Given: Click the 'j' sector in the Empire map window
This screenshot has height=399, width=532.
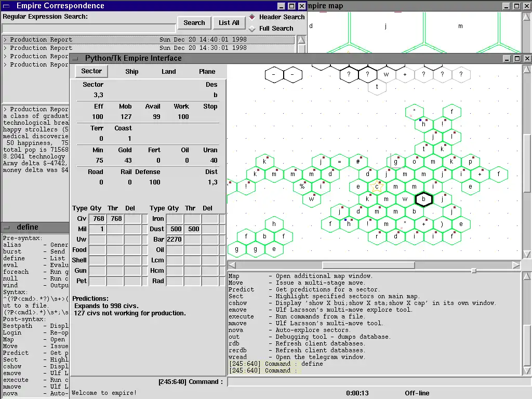Looking at the screenshot, I should pyautogui.click(x=386, y=26).
